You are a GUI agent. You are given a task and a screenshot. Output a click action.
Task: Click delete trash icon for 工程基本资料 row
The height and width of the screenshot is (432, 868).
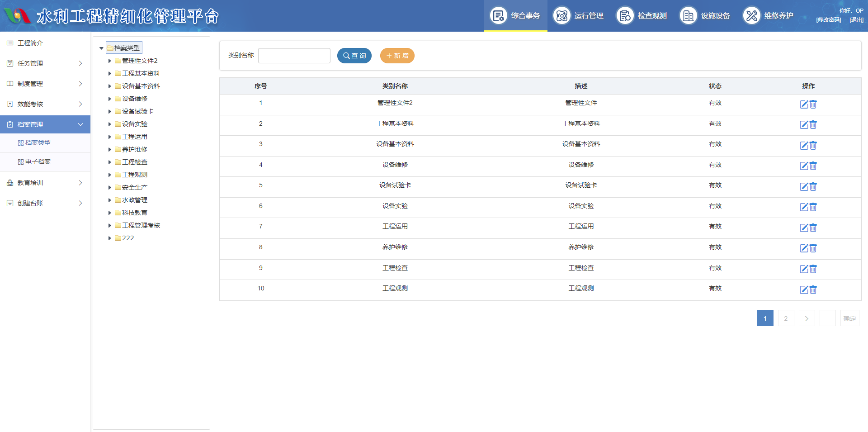pos(813,125)
